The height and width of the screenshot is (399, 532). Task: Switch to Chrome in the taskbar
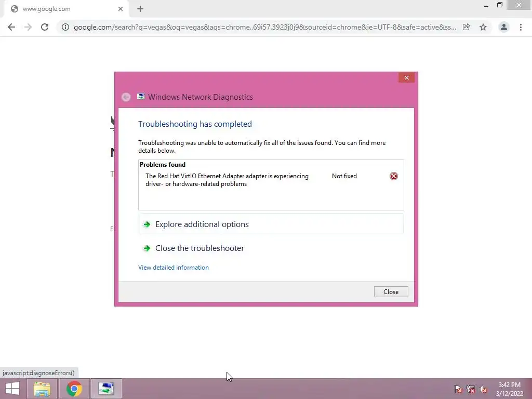tap(74, 389)
